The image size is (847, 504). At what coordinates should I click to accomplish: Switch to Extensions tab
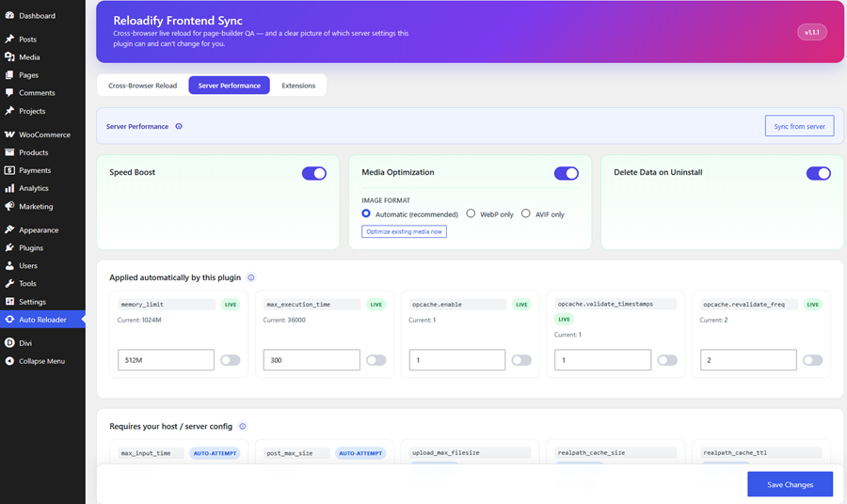pyautogui.click(x=298, y=86)
